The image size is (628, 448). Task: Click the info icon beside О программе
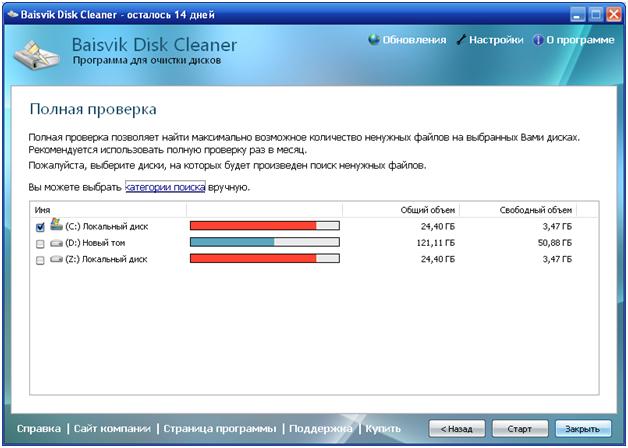pyautogui.click(x=538, y=40)
